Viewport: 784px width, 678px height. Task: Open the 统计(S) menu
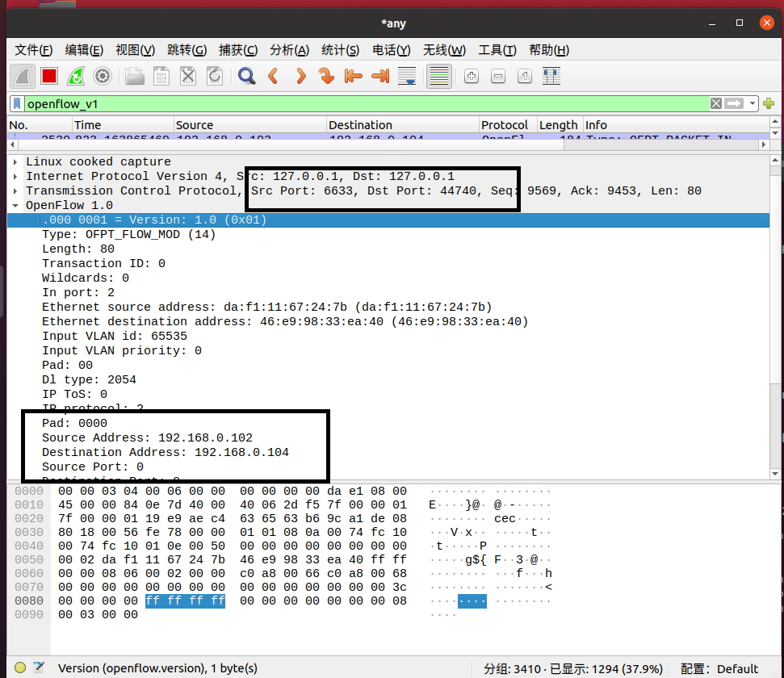click(x=340, y=50)
